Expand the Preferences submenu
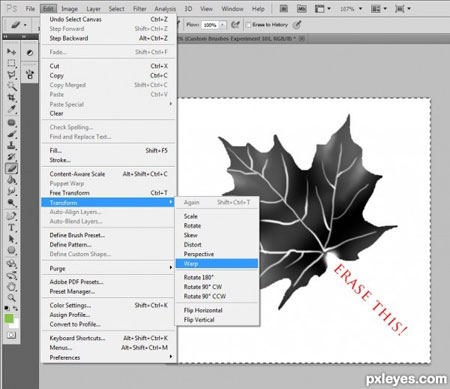The width and height of the screenshot is (450, 389). click(109, 357)
